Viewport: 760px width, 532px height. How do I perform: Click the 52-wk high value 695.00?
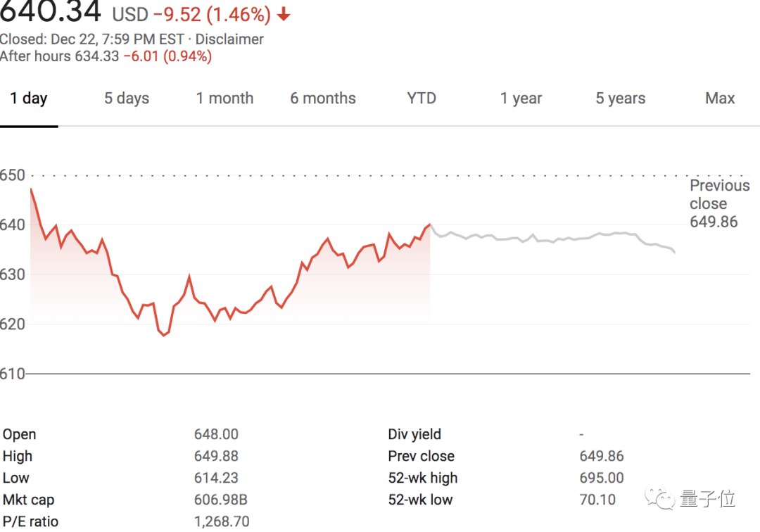pyautogui.click(x=602, y=478)
